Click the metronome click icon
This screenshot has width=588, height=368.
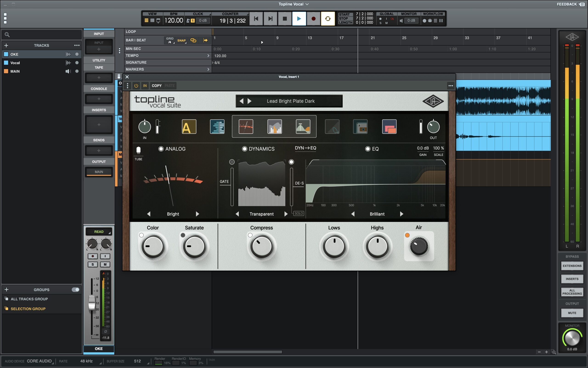pyautogui.click(x=188, y=21)
